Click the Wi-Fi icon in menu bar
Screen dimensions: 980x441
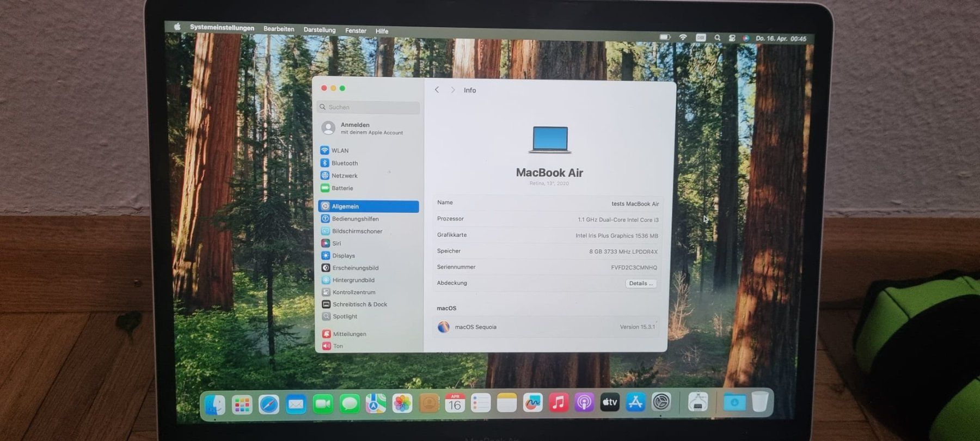pos(683,37)
